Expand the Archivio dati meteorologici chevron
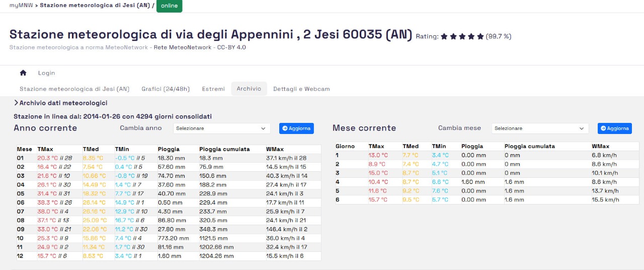This screenshot has height=270, width=644. [x=16, y=103]
